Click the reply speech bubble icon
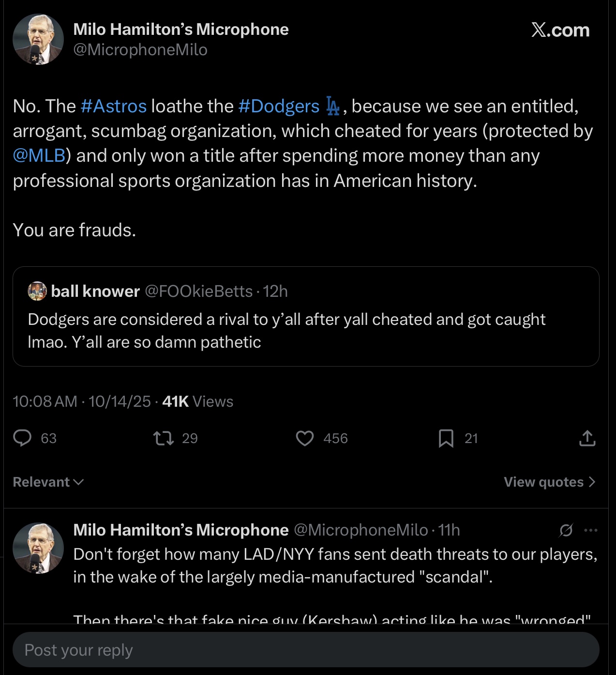The width and height of the screenshot is (616, 675). coord(22,438)
